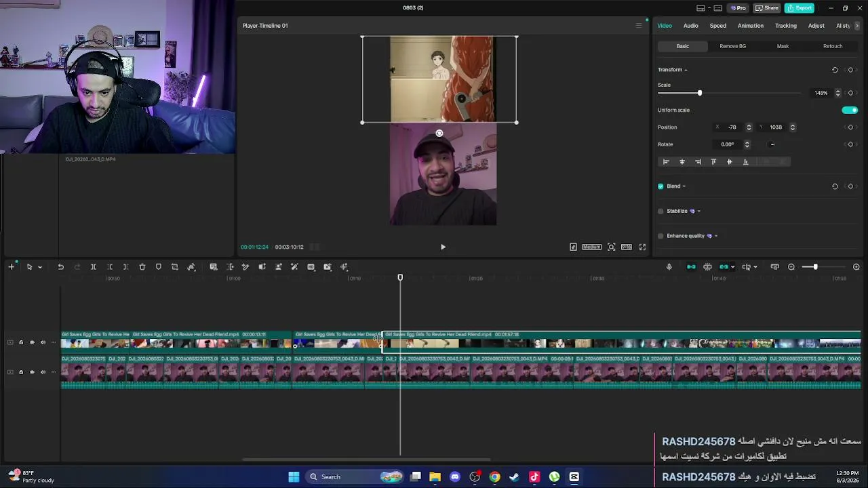This screenshot has height=488, width=868.
Task: Click the microphone record voiceover icon
Action: tap(669, 267)
